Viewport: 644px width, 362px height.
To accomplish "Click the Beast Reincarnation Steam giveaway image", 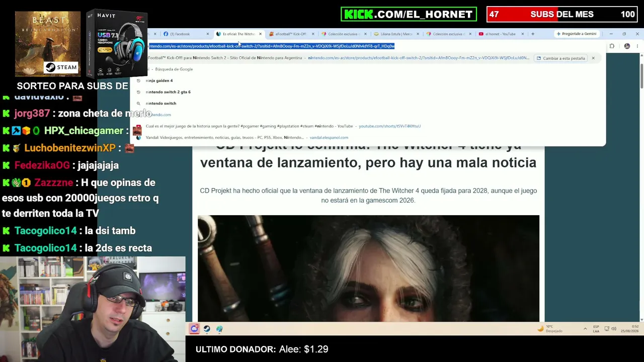I will tap(48, 43).
